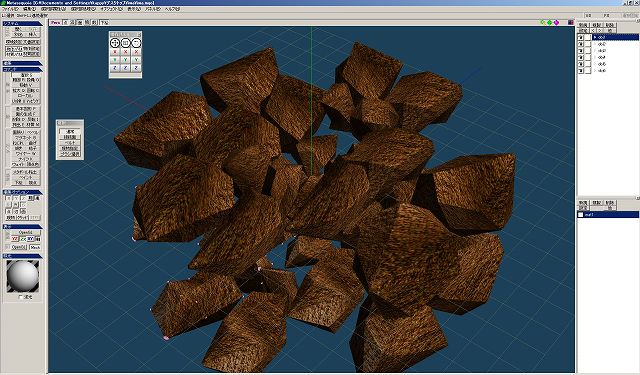Click the circular move handle icon in floating panel
Image resolution: width=640 pixels, height=375 pixels.
[115, 43]
